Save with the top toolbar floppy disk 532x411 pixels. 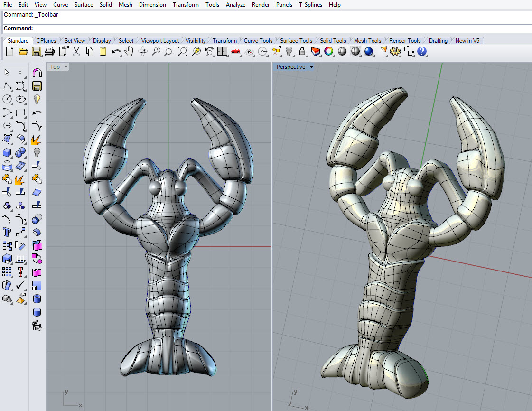click(x=36, y=52)
